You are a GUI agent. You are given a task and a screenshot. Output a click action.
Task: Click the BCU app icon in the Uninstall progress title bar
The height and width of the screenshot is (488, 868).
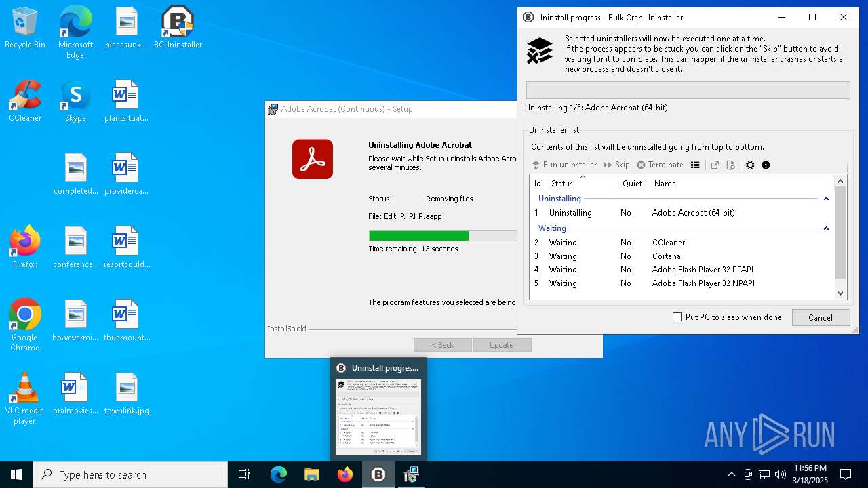tap(528, 17)
